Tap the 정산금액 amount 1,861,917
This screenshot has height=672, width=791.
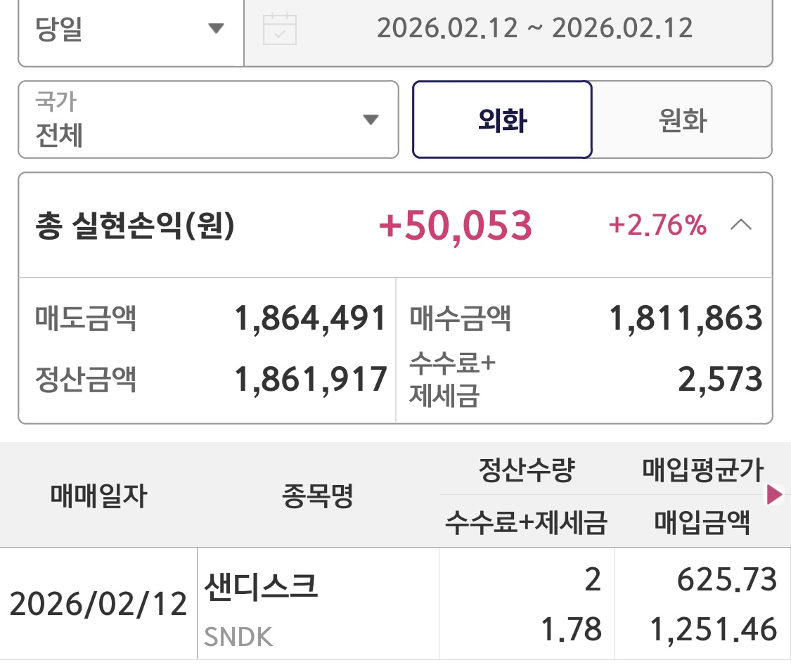[310, 380]
